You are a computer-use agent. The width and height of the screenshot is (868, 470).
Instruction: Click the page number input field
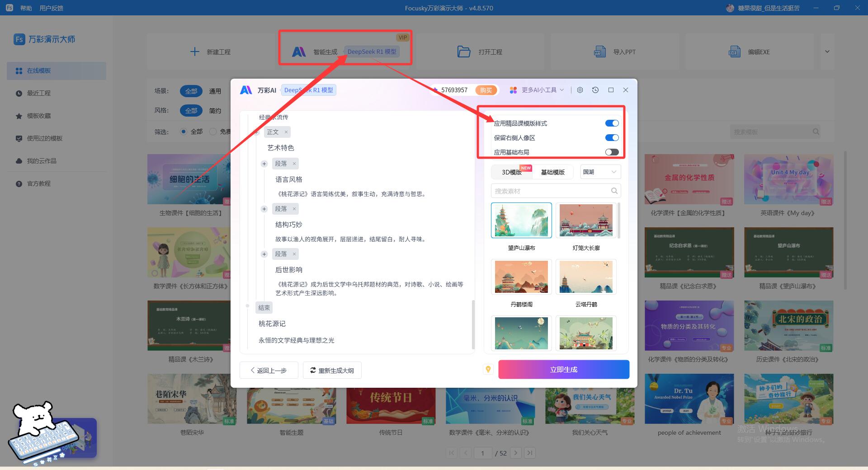[x=483, y=453]
